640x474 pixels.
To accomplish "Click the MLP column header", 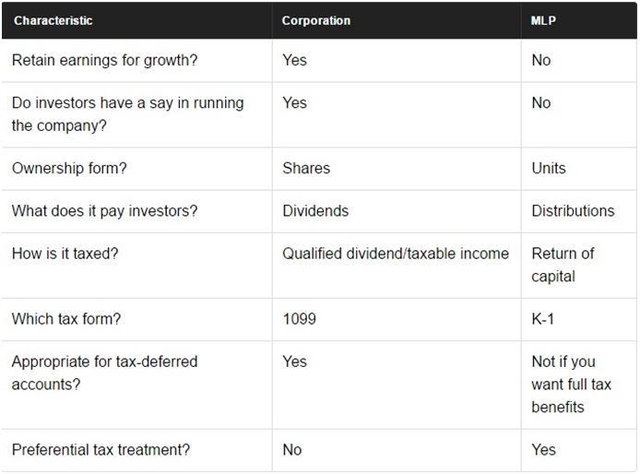I will click(x=544, y=20).
